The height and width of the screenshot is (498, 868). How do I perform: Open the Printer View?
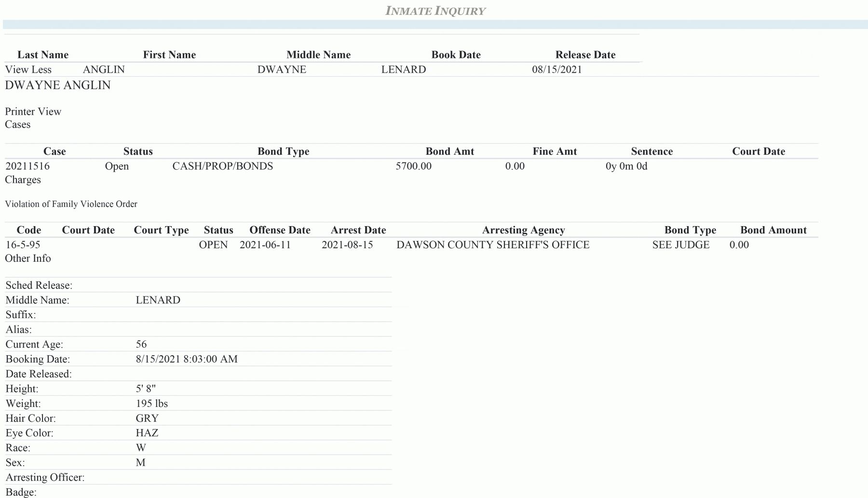[33, 111]
